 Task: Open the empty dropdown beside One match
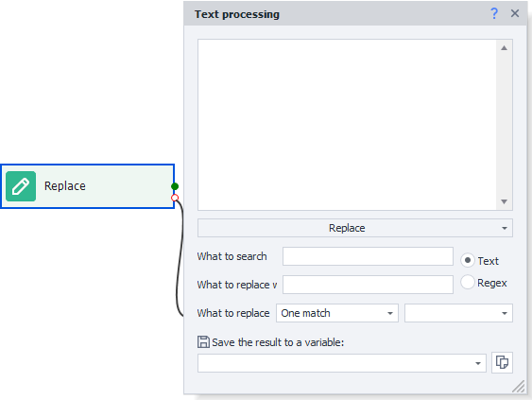pos(458,313)
